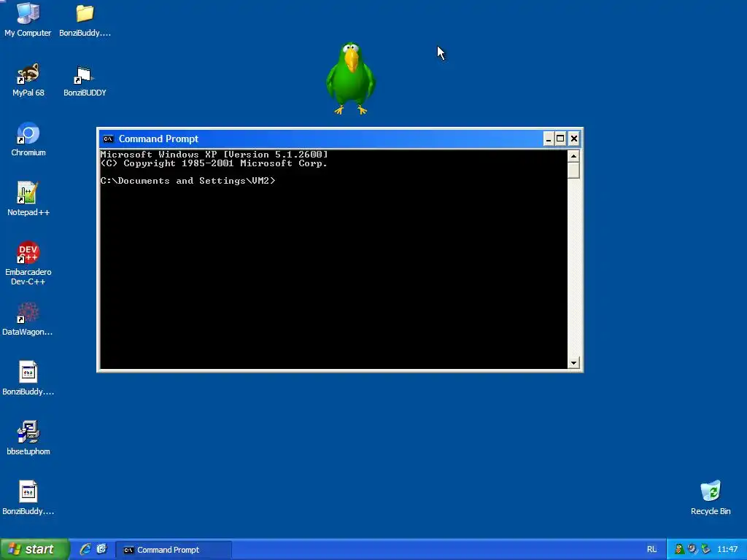Select the Embarcadero Dev-C++ shortcut
This screenshot has width=747, height=560.
pos(28,262)
